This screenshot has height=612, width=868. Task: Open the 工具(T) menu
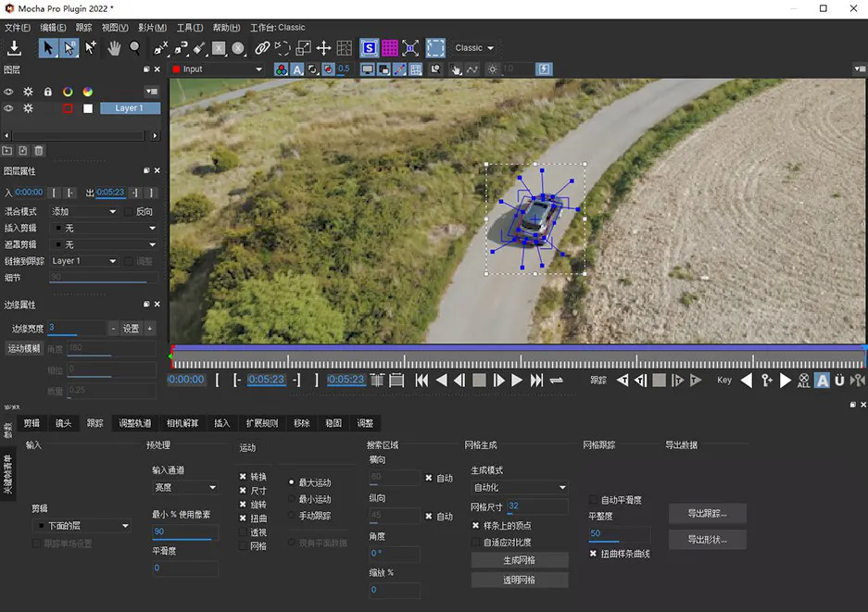coord(190,28)
